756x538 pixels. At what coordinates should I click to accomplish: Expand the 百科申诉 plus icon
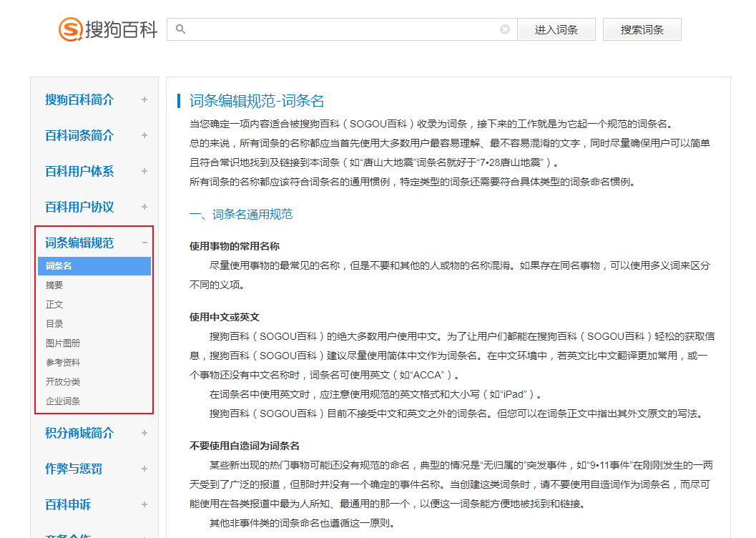coord(144,504)
